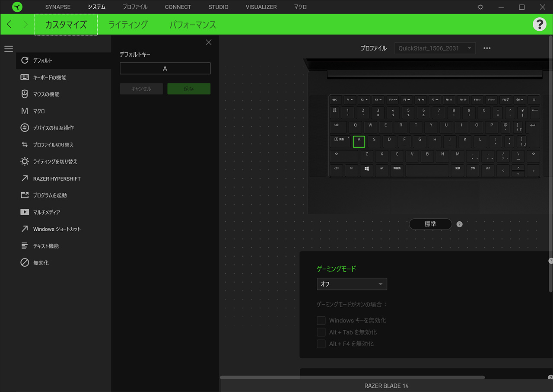Click the マルチメディア play icon
Screen dimensions: 553x392
tap(25, 212)
